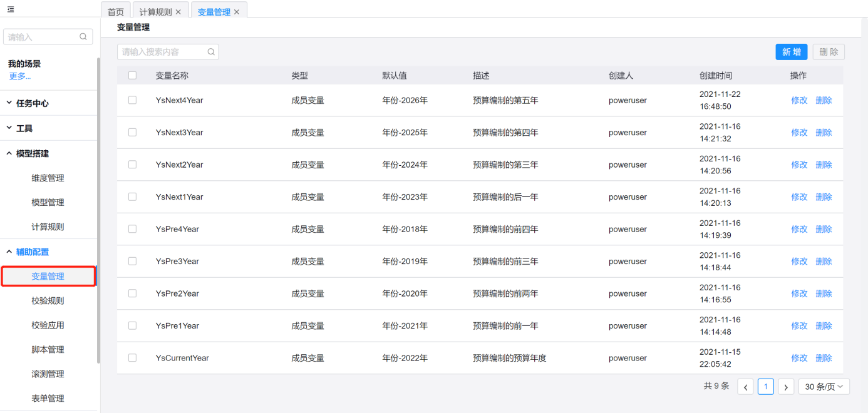This screenshot has height=413, width=868.
Task: Open the 30 条/页 page size dropdown
Action: point(824,387)
